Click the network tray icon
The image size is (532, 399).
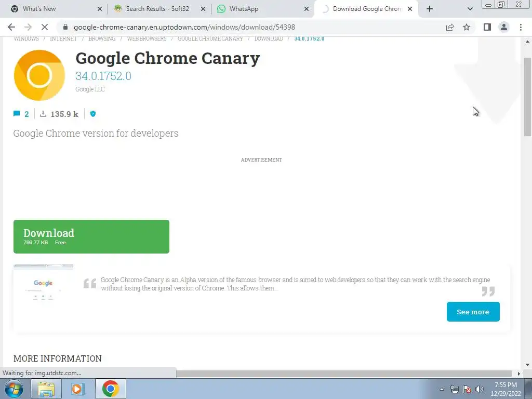[x=454, y=389]
